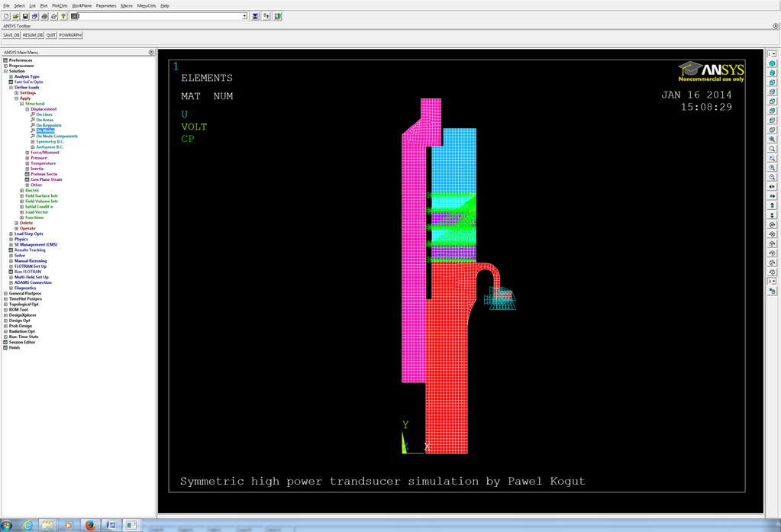
Task: Open the Parameters menu
Action: click(106, 5)
